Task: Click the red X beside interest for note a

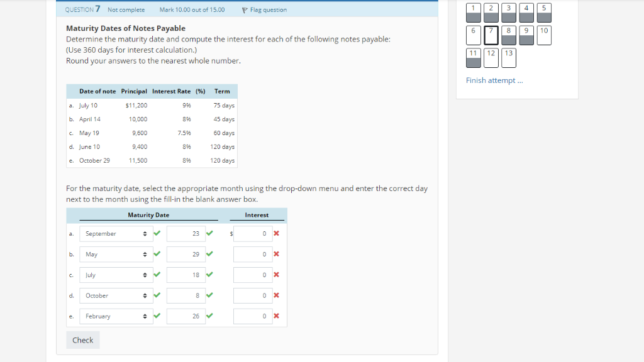Action: [275, 233]
